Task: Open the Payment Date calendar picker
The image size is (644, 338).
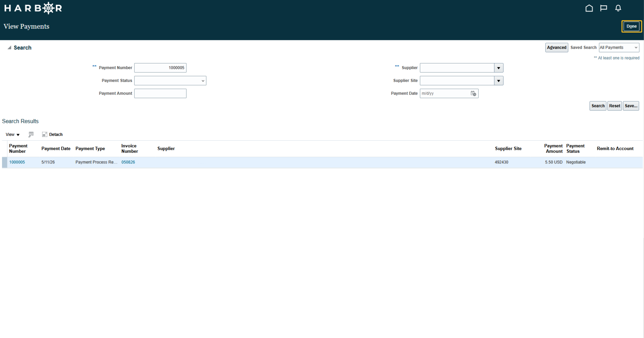Action: point(473,93)
